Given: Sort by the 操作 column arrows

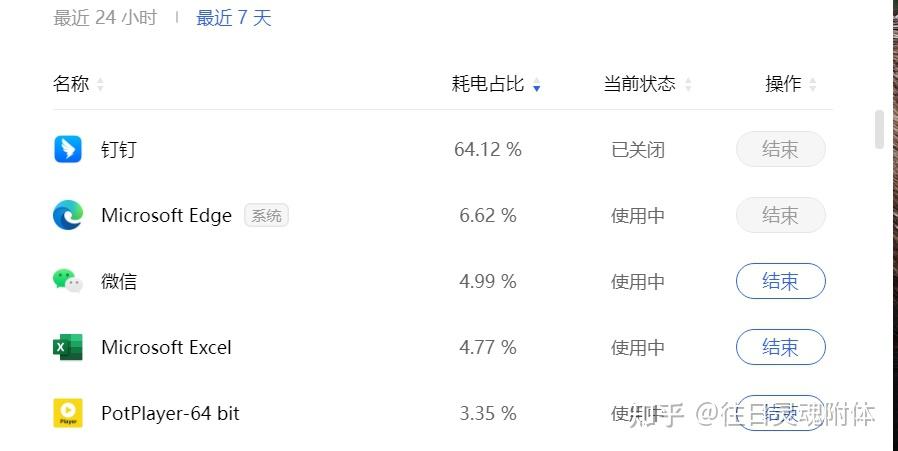Looking at the screenshot, I should [813, 85].
